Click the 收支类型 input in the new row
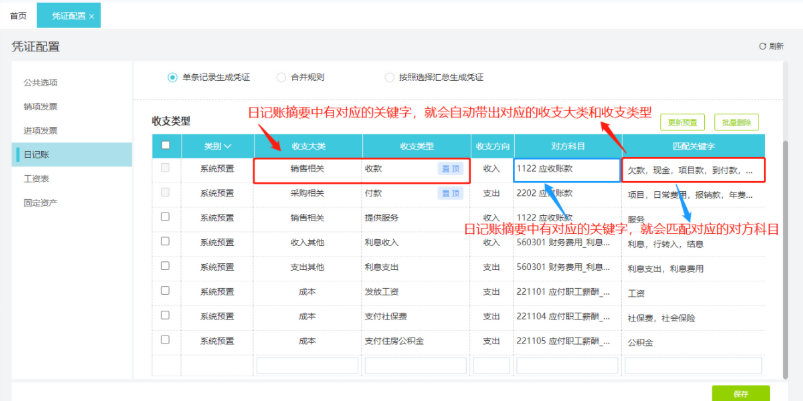Screen dimensions: 803x401 416,366
